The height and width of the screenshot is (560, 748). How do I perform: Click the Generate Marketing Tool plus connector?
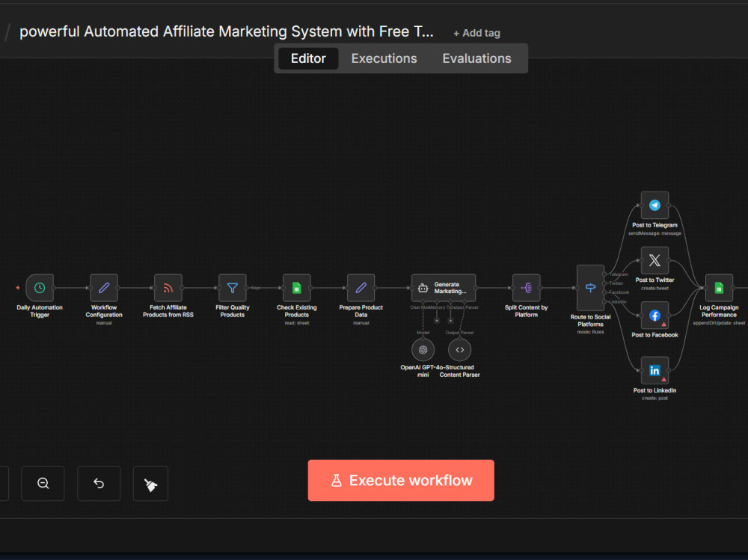coord(450,320)
